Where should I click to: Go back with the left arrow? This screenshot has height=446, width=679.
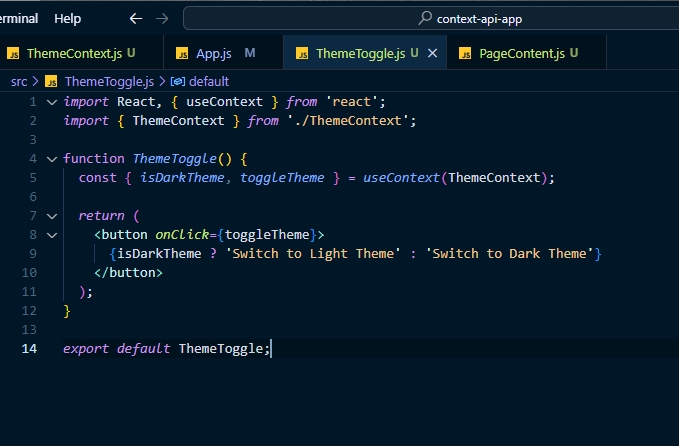(136, 19)
